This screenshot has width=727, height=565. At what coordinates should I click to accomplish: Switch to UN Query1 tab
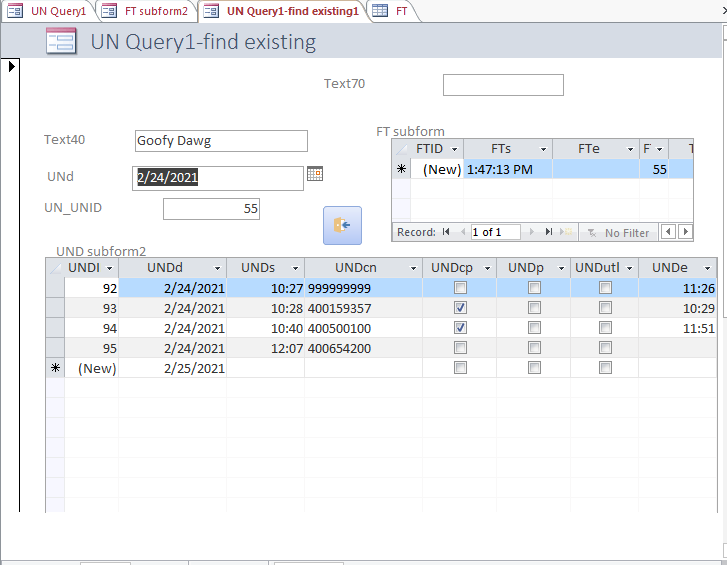[50, 11]
